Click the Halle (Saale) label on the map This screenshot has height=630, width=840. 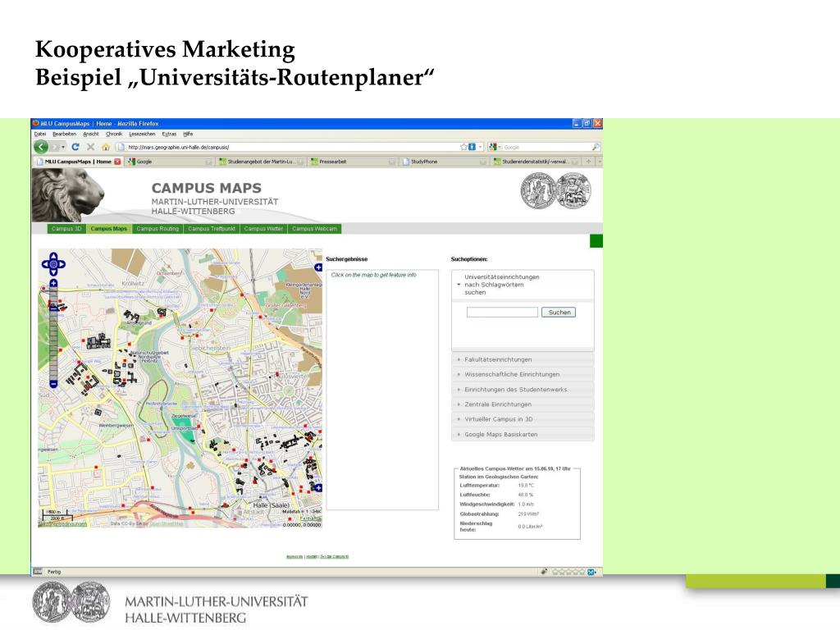pyautogui.click(x=271, y=505)
